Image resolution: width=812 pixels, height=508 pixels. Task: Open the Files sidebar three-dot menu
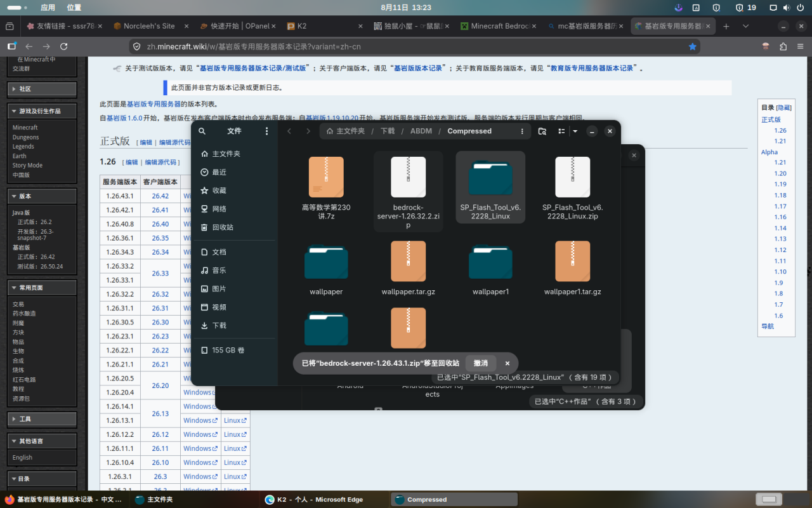(x=267, y=131)
